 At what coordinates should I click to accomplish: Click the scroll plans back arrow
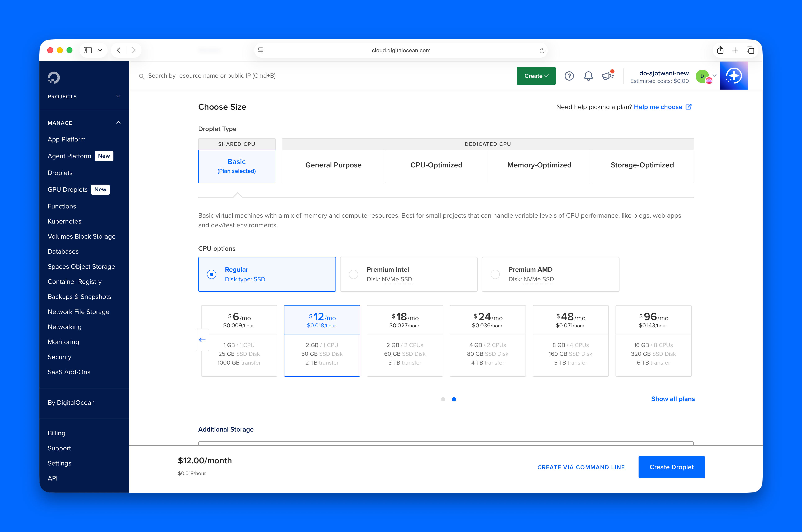[202, 340]
